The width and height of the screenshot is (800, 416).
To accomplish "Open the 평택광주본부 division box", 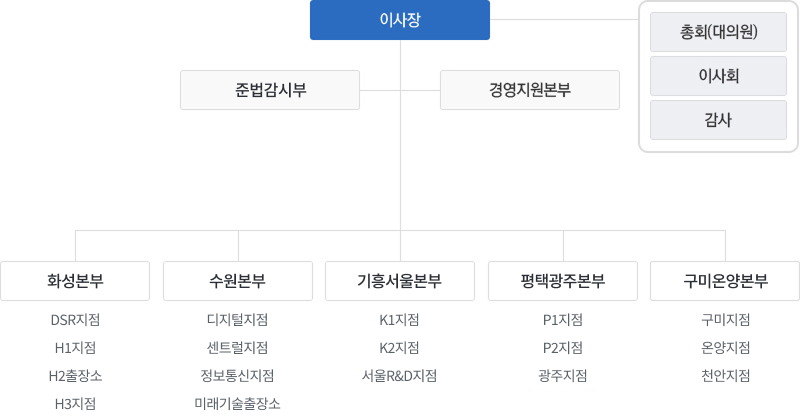I will click(x=563, y=281).
